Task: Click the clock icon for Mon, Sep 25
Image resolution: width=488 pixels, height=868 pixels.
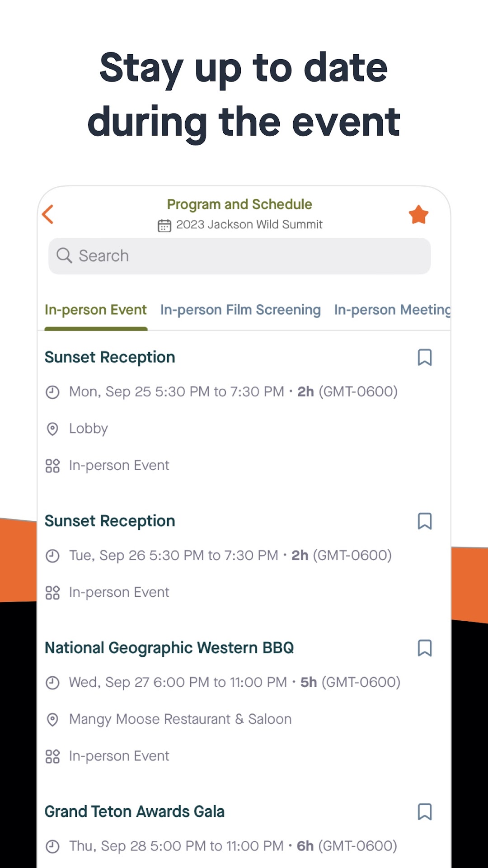Action: click(x=53, y=392)
